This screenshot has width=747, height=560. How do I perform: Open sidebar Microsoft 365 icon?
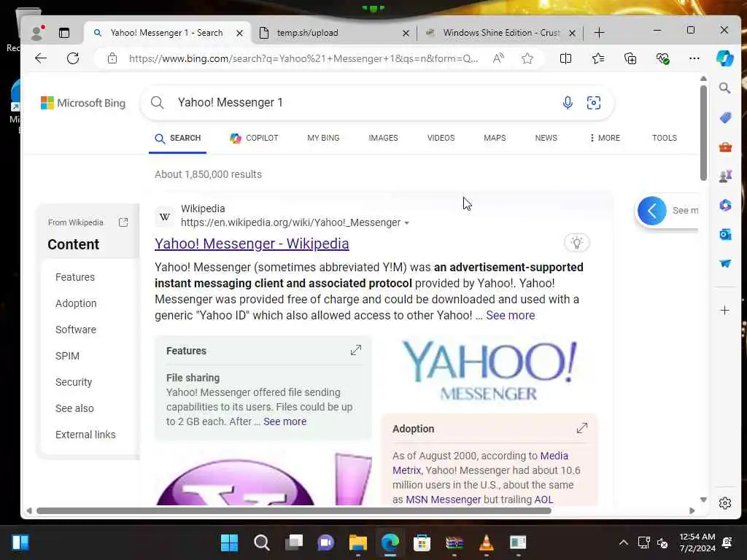pos(725,205)
